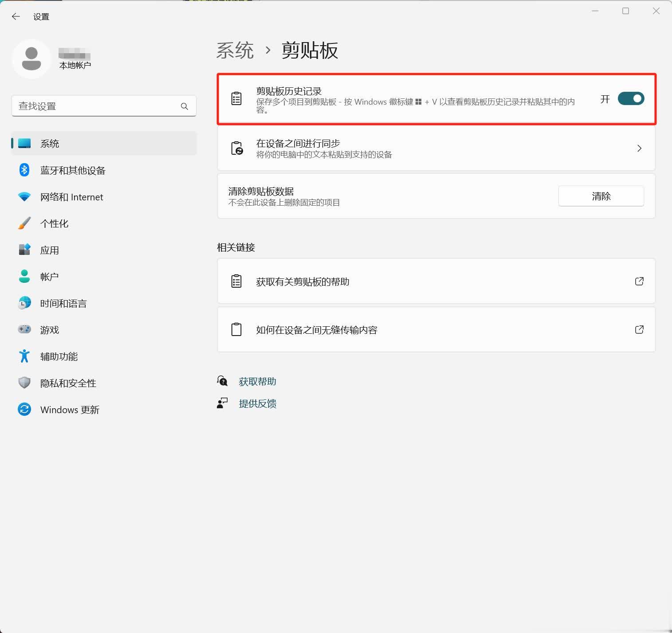The image size is (672, 633).
Task: Click the back arrow in Settings
Action: click(x=16, y=17)
